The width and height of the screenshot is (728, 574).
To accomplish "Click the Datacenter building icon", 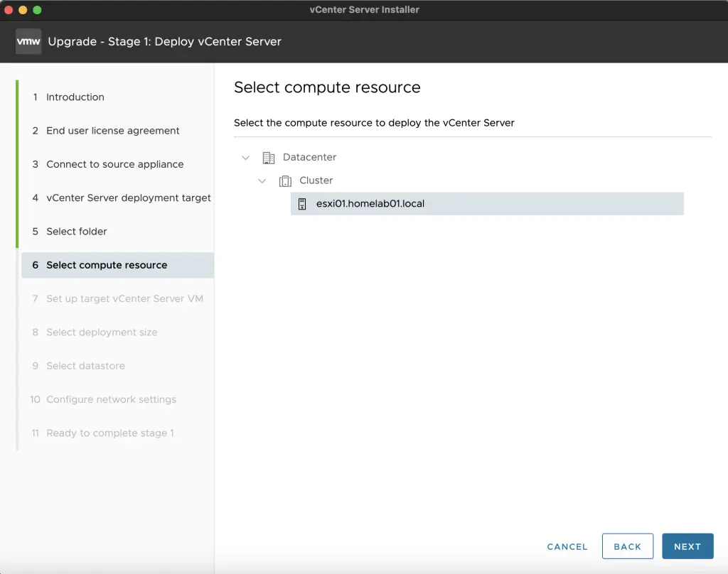I will click(269, 157).
